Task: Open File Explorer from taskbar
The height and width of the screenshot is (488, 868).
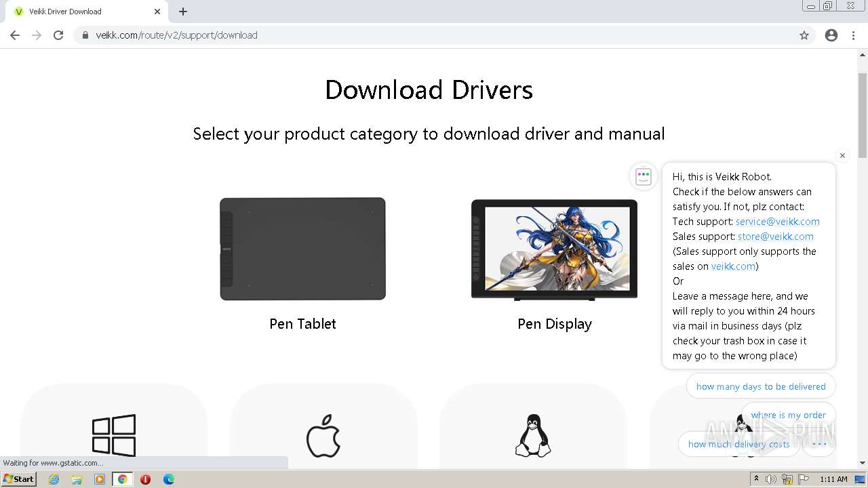Action: (x=77, y=479)
